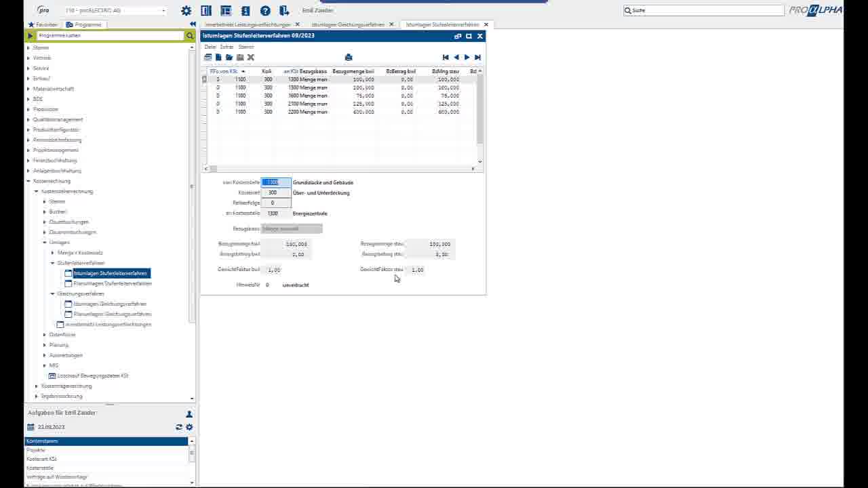Open the third menu beside Extras

coord(246,47)
